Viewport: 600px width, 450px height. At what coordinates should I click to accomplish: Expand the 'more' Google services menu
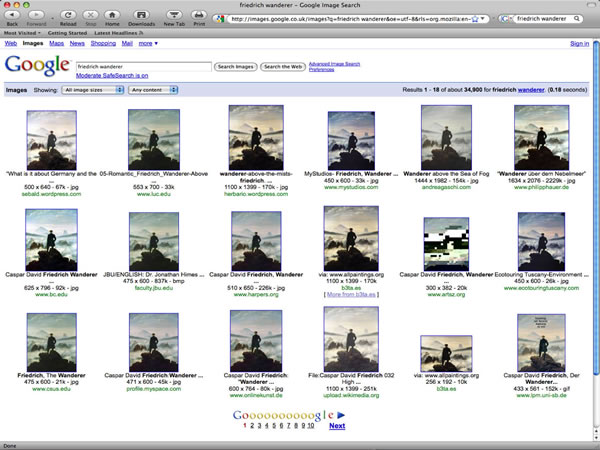(148, 44)
